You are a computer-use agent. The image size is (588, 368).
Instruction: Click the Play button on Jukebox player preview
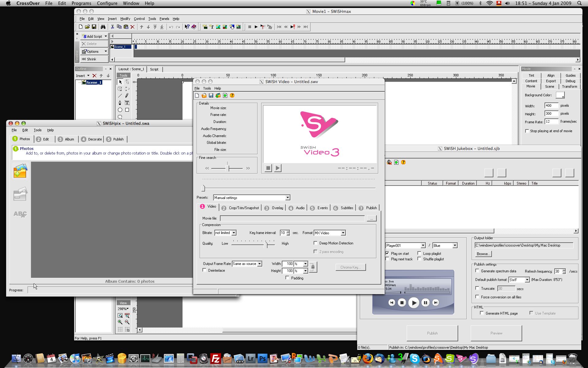[414, 303]
